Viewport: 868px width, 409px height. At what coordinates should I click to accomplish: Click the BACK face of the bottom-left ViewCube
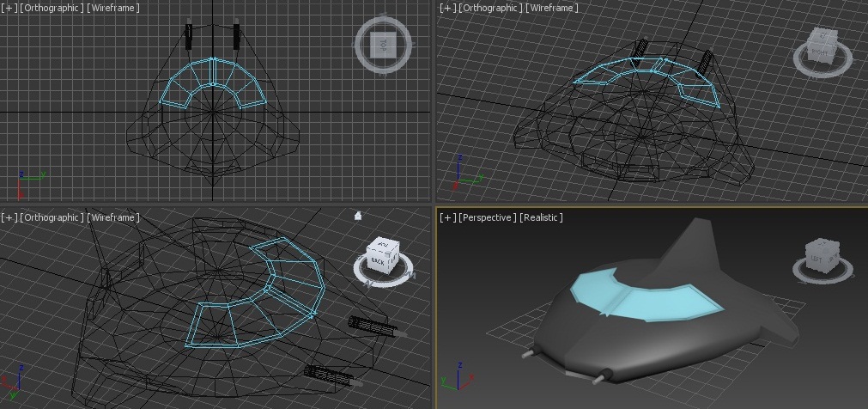coord(379,260)
